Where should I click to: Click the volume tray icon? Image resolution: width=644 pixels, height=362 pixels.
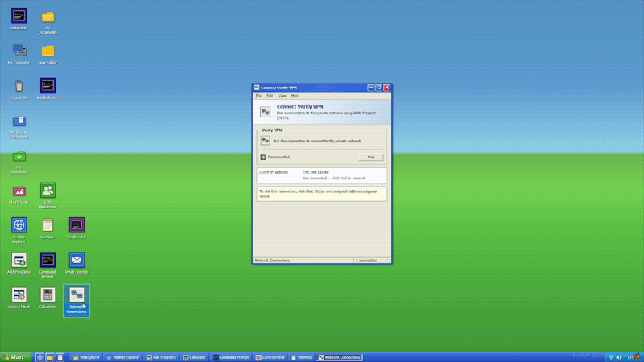coord(619,357)
